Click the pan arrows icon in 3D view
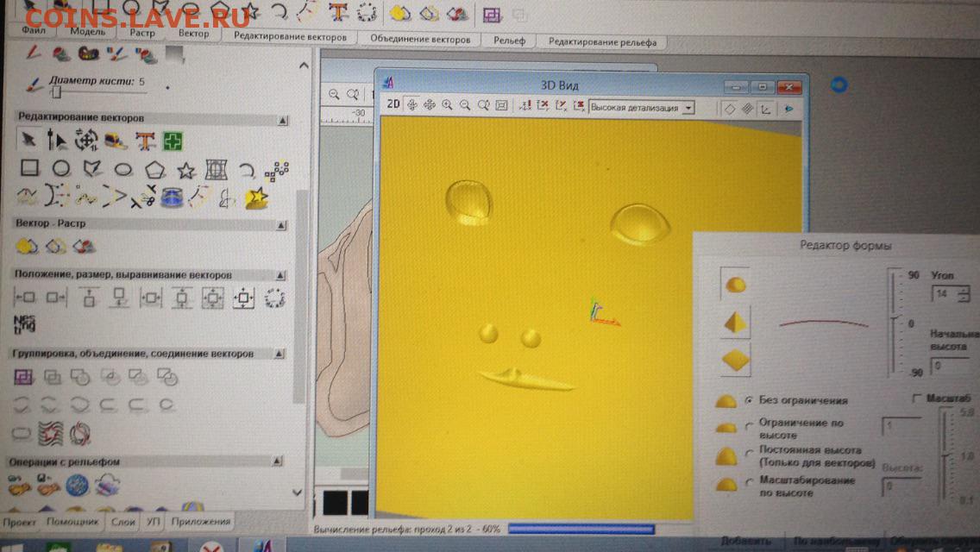 [x=430, y=105]
